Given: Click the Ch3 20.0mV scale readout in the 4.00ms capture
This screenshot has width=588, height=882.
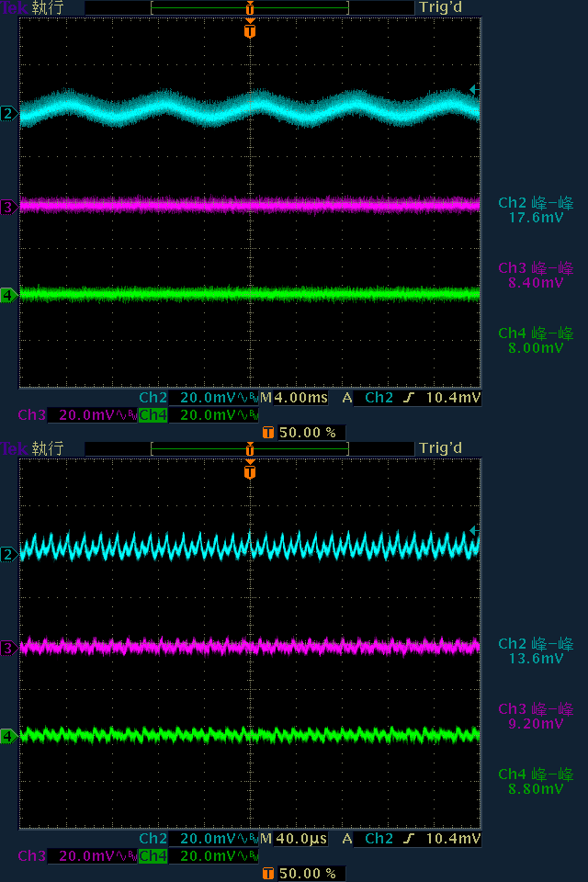Looking at the screenshot, I should 78,415.
